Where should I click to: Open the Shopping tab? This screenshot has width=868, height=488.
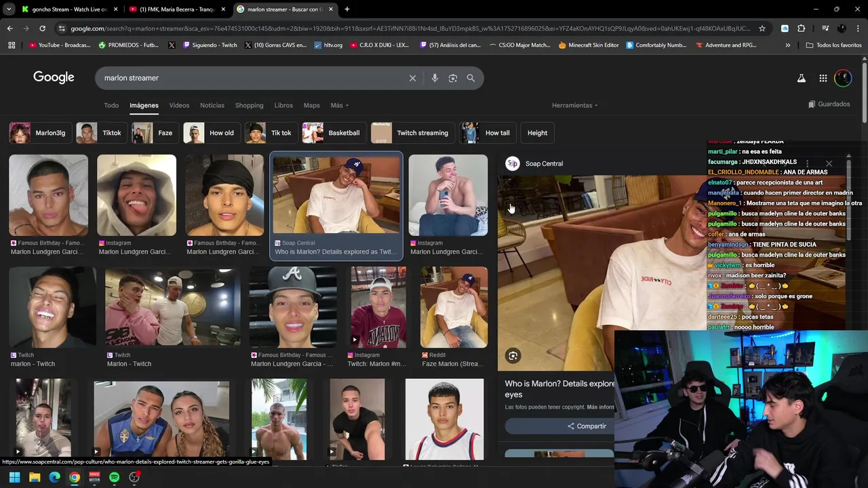coord(249,105)
